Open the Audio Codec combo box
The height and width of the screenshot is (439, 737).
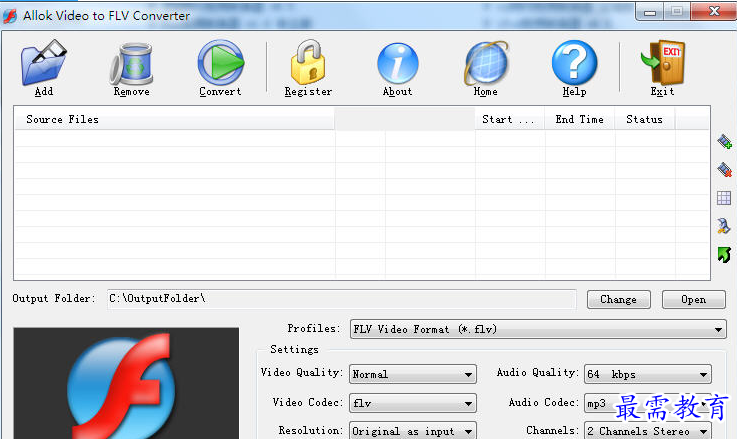pos(648,403)
